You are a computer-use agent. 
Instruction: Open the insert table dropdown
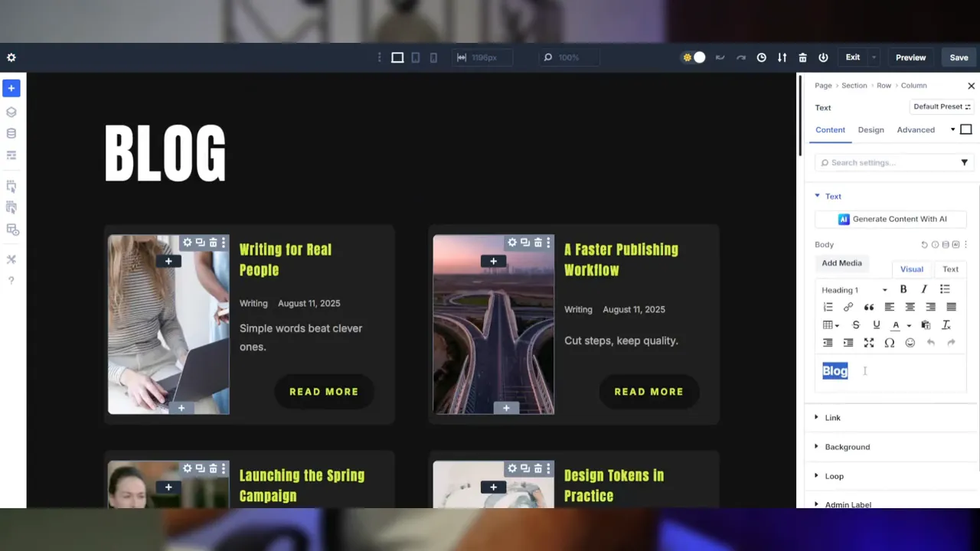831,325
